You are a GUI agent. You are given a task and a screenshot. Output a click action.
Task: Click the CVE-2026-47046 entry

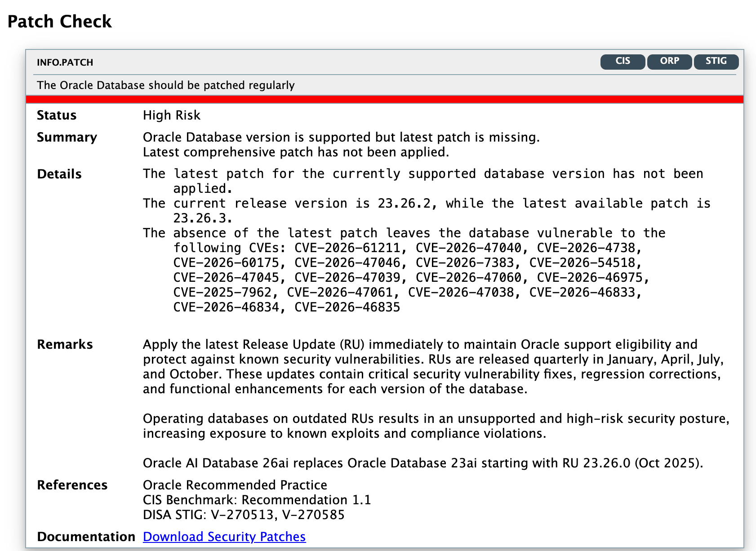(347, 263)
